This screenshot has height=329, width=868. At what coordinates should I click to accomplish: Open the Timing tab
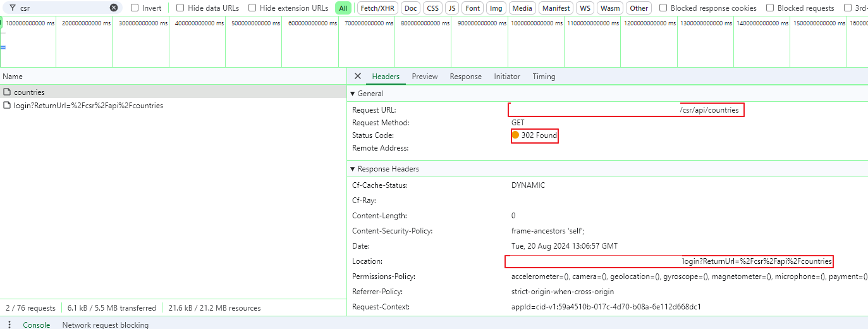pyautogui.click(x=544, y=77)
